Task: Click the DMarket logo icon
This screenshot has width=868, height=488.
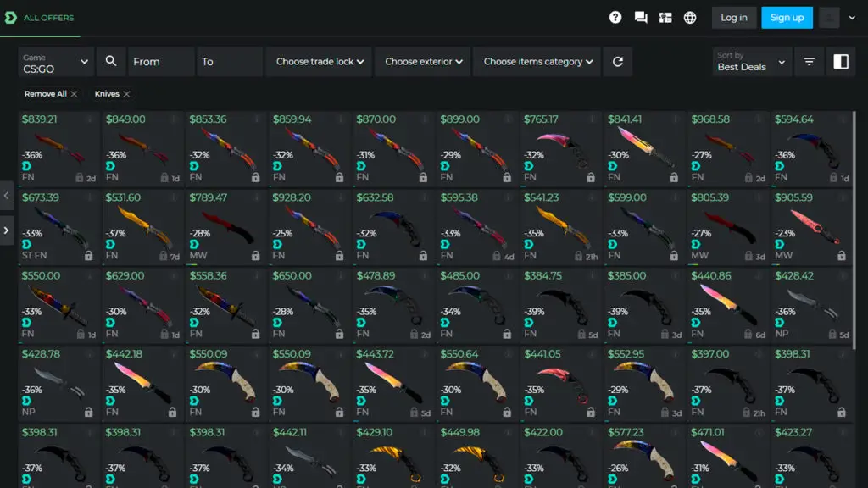Action: click(10, 18)
